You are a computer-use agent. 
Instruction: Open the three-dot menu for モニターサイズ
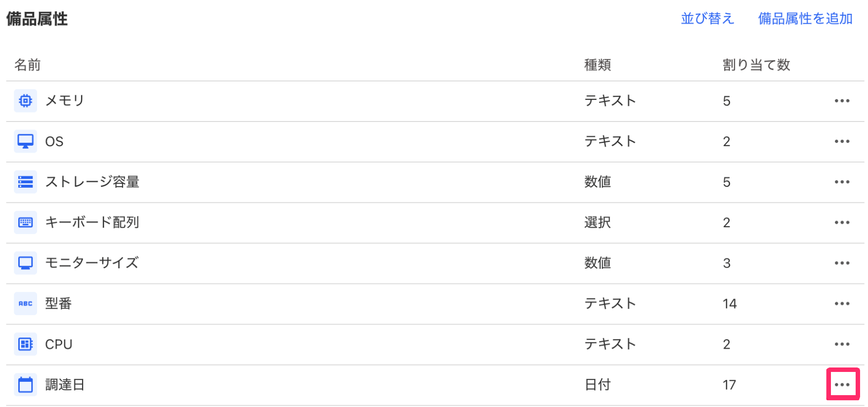842,263
